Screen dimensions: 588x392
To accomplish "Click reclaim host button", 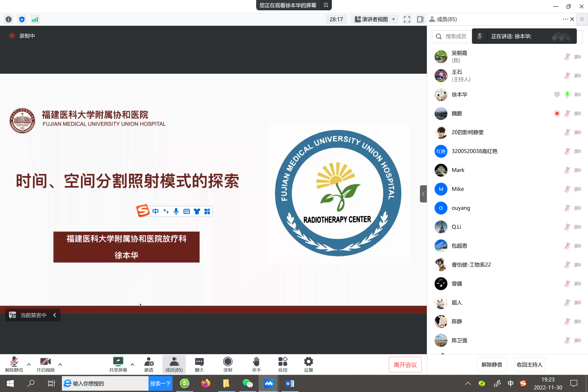I will point(530,364).
